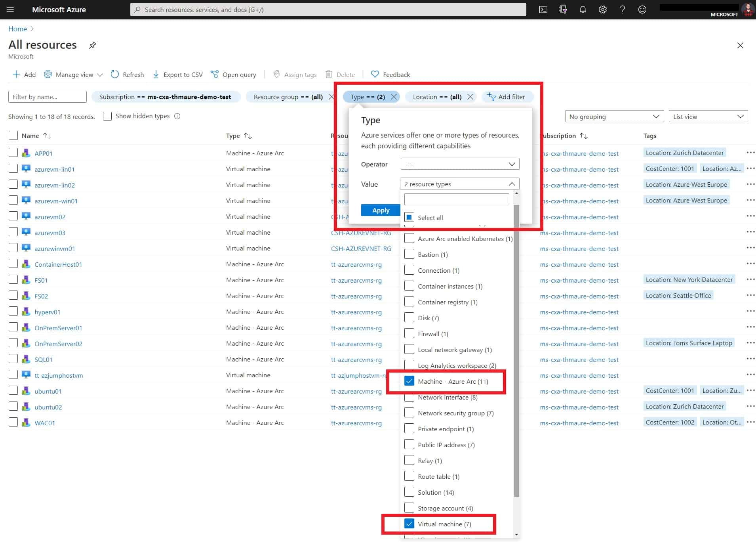Open Cloud Shell from top bar

click(543, 10)
